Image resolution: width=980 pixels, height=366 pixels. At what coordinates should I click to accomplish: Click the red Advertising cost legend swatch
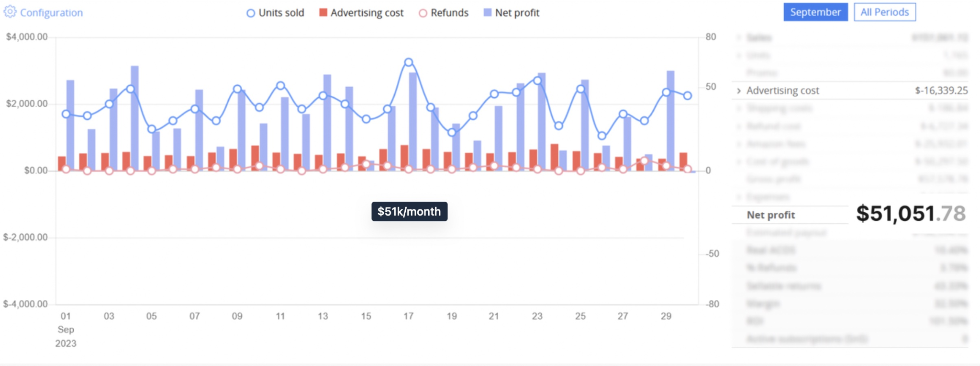[323, 12]
